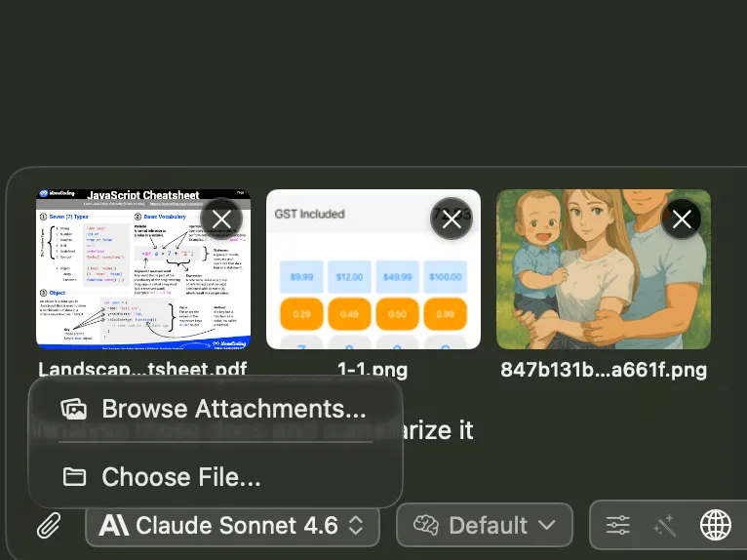Remove the 847b131b...a661f.png attachment
The width and height of the screenshot is (747, 560).
682,220
